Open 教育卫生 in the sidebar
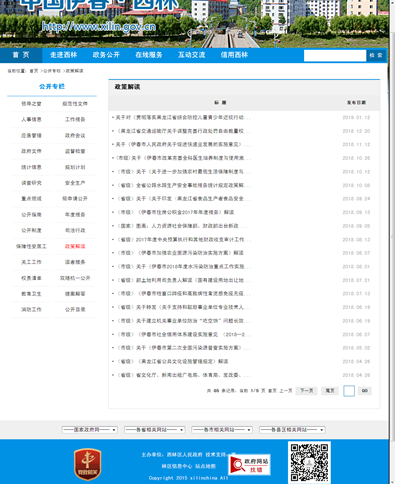The image size is (395, 484). (31, 294)
